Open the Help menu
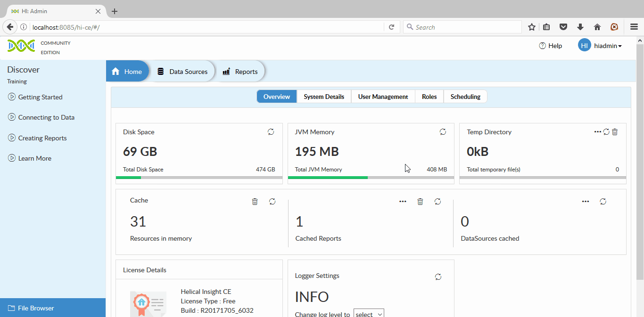 coord(550,45)
